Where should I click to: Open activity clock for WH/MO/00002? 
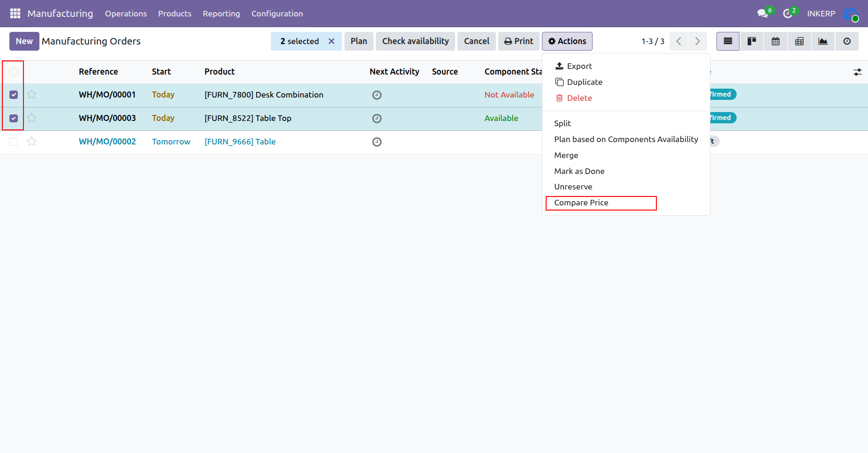pyautogui.click(x=377, y=142)
